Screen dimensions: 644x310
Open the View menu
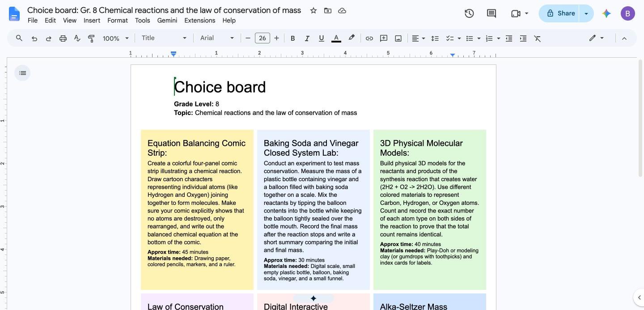pyautogui.click(x=70, y=21)
